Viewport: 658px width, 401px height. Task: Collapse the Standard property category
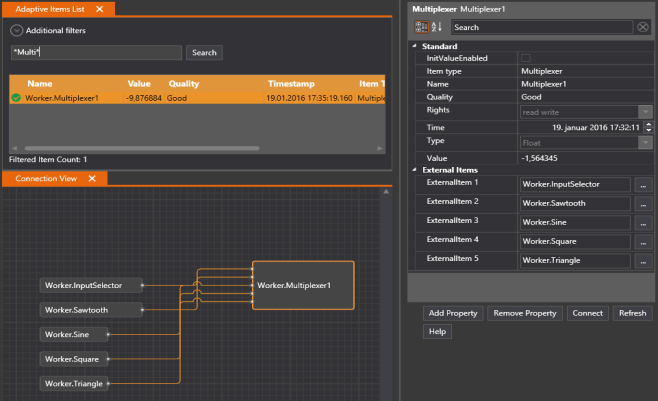click(x=415, y=46)
